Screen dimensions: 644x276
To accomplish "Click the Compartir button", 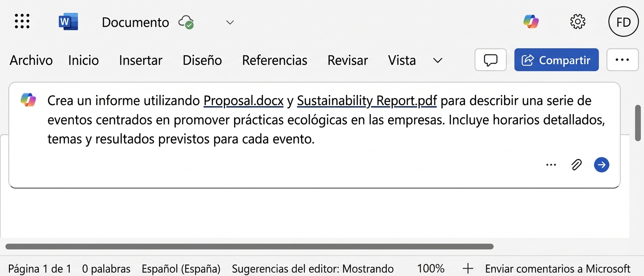I will (x=556, y=60).
